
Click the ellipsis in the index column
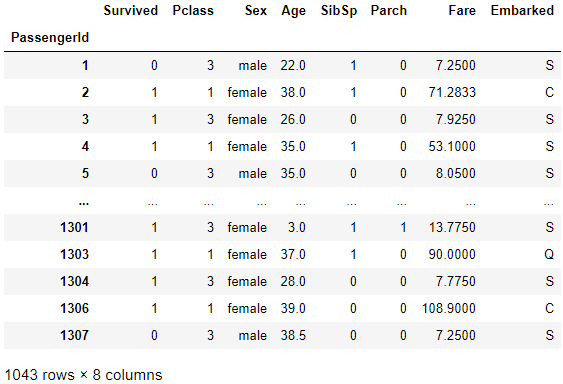[84, 204]
